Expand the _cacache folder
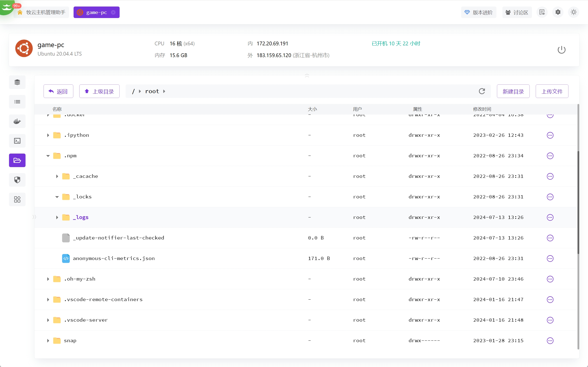This screenshot has height=367, width=588. 57,176
